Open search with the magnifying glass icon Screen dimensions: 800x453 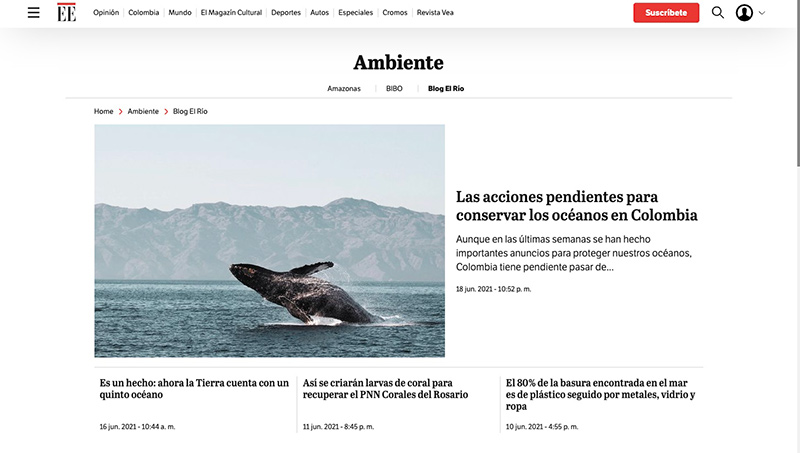click(718, 13)
